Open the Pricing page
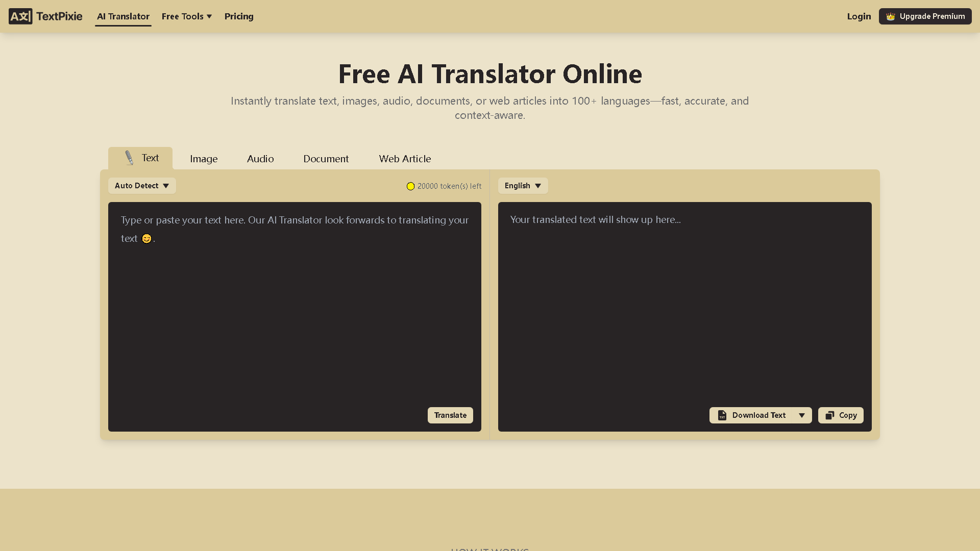 click(239, 16)
